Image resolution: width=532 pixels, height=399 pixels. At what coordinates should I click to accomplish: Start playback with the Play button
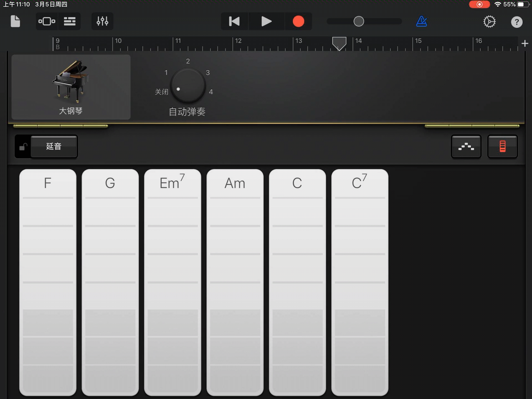266,21
